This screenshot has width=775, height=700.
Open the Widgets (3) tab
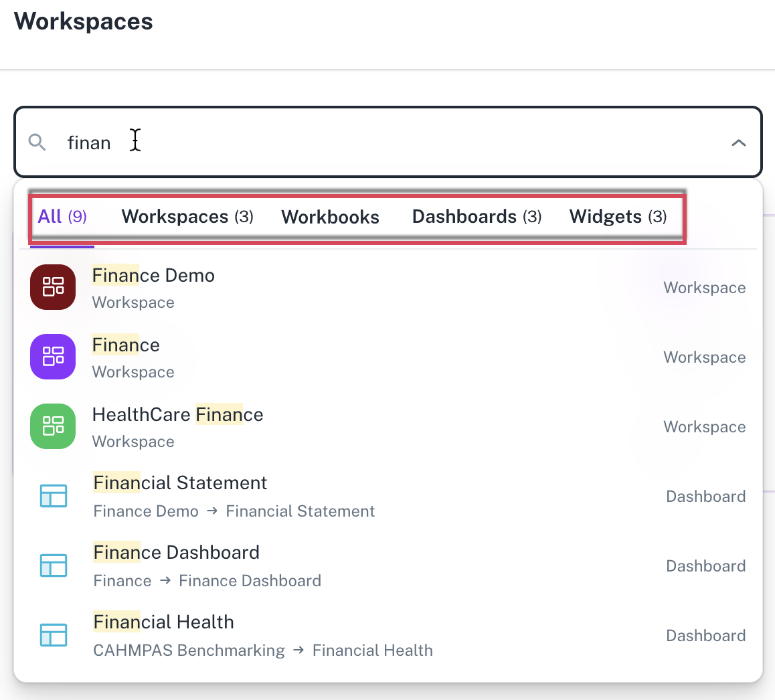(618, 217)
